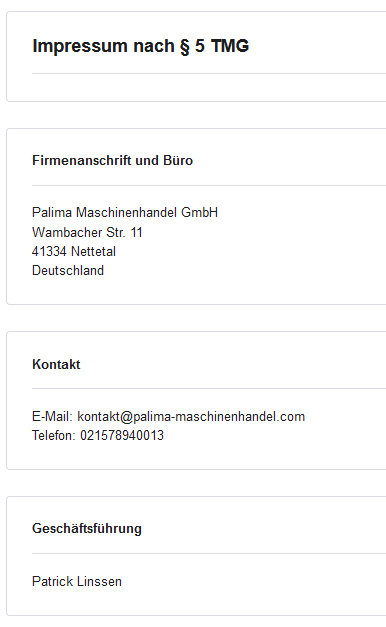The height and width of the screenshot is (627, 386).
Task: Click the Firmenanschrift und Büro heading
Action: click(112, 160)
